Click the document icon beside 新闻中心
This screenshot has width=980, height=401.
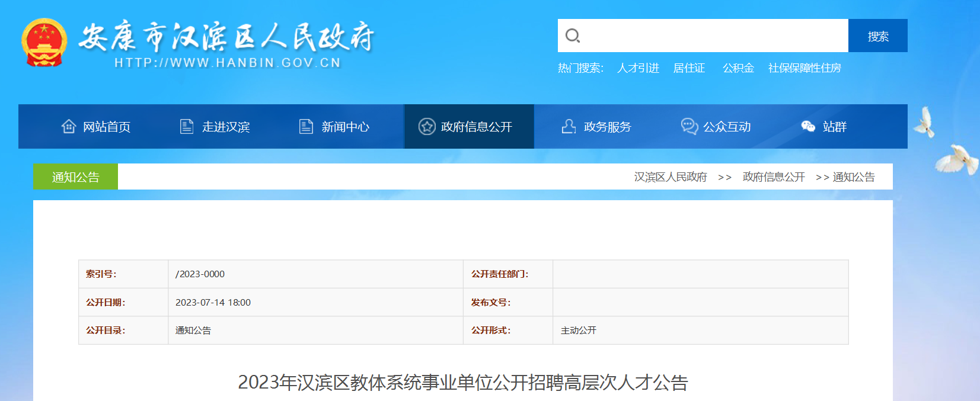coord(306,126)
